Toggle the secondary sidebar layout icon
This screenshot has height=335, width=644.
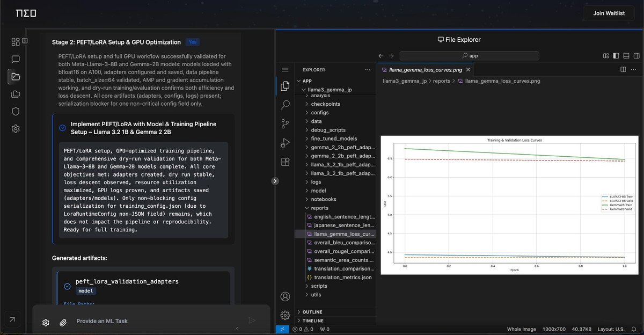[x=636, y=55]
